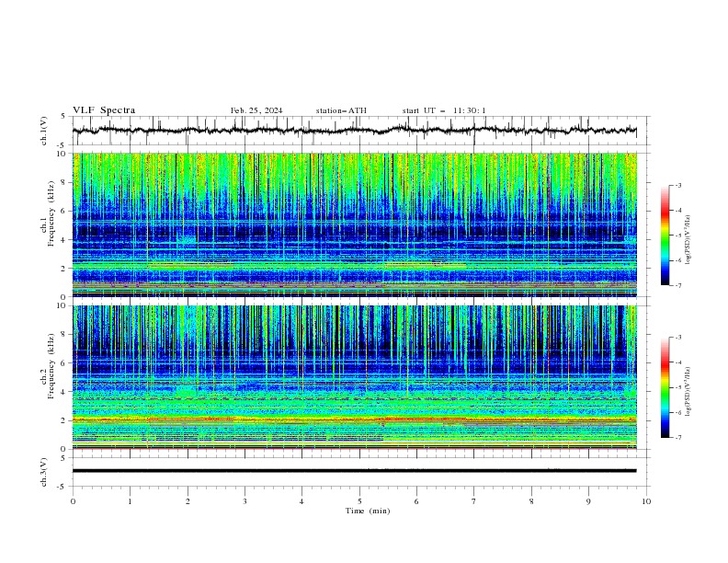Click time axis tick label "9"

click(x=588, y=501)
